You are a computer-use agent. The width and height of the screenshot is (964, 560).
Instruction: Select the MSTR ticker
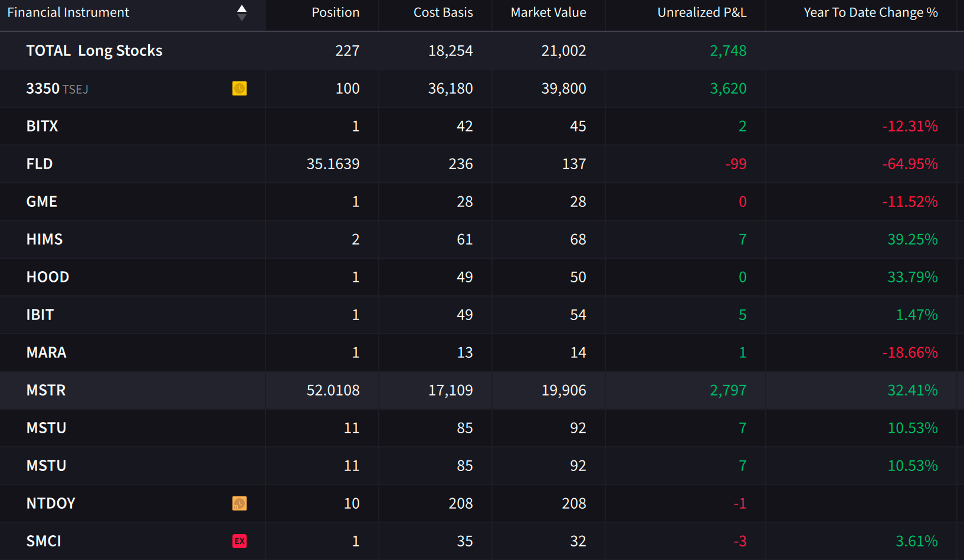(x=46, y=390)
